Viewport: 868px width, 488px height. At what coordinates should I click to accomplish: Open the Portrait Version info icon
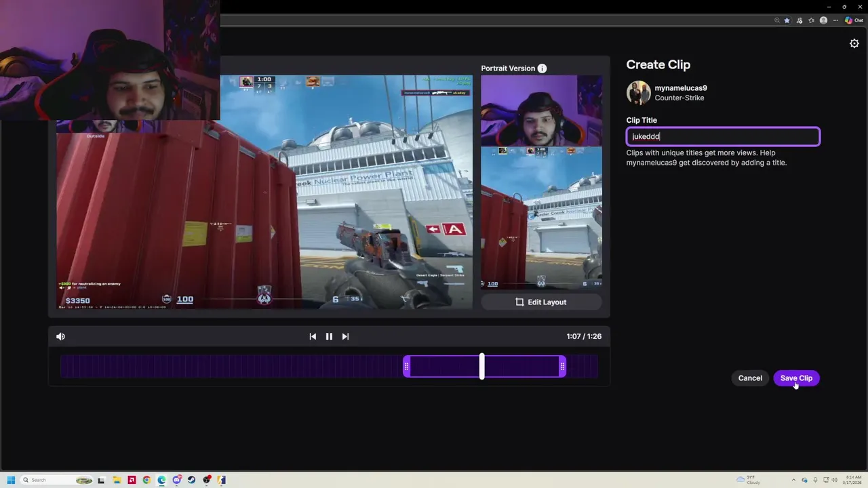point(542,68)
